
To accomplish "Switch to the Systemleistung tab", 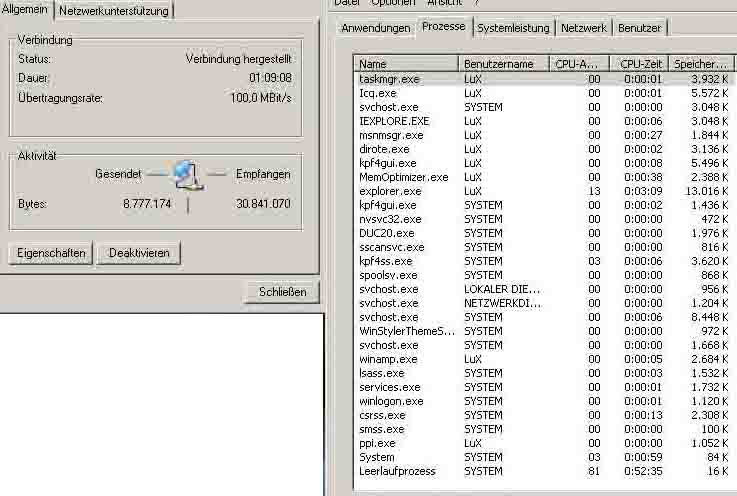I will point(513,28).
